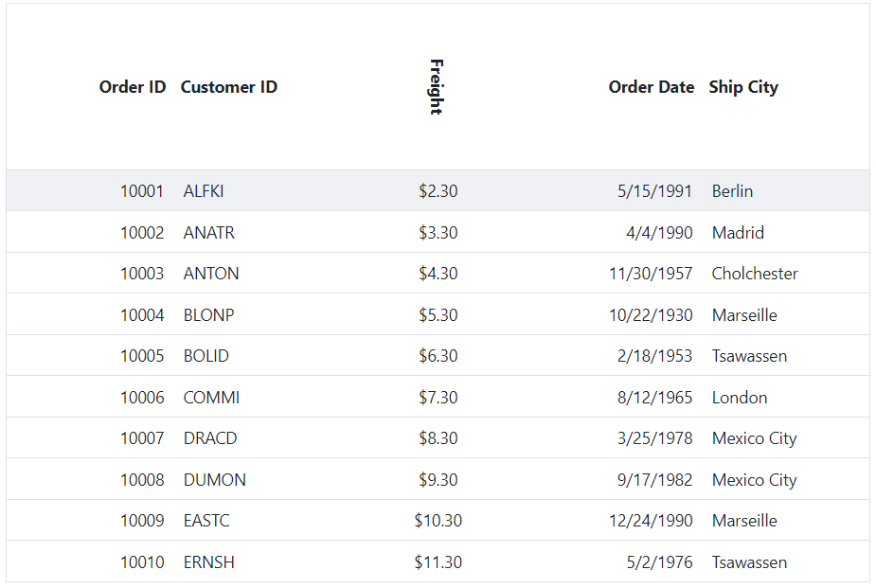Select the Cholchester ship city cell
The width and height of the screenshot is (876, 588).
pyautogui.click(x=755, y=274)
